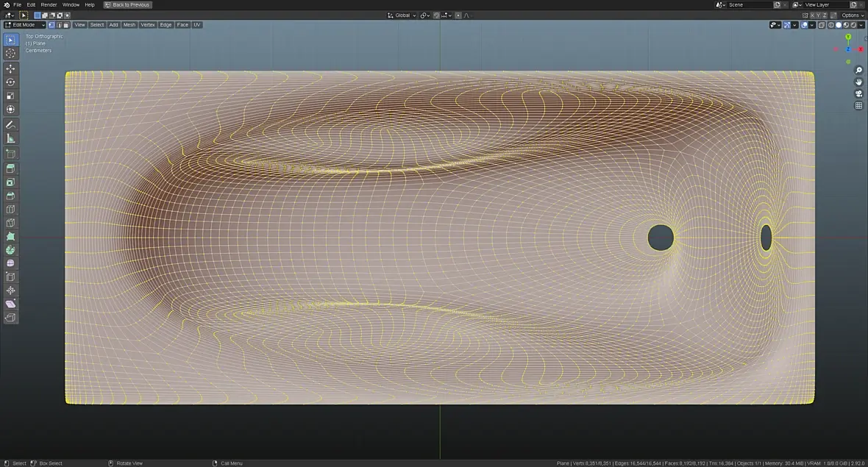Pick the Annotate pencil tool
This screenshot has width=868, height=467.
coord(10,125)
